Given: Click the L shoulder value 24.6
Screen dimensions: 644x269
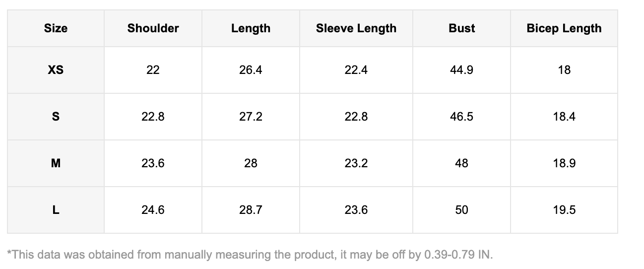Looking at the screenshot, I should [153, 210].
